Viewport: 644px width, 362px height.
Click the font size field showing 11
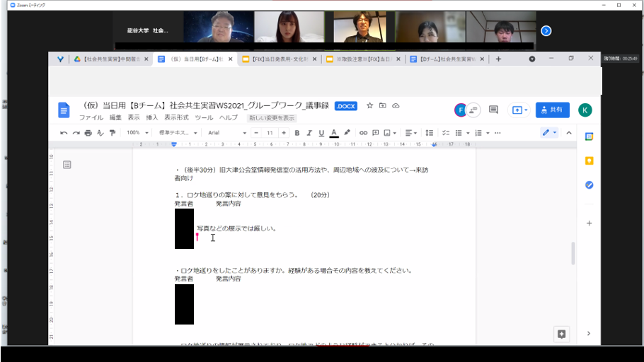click(270, 133)
